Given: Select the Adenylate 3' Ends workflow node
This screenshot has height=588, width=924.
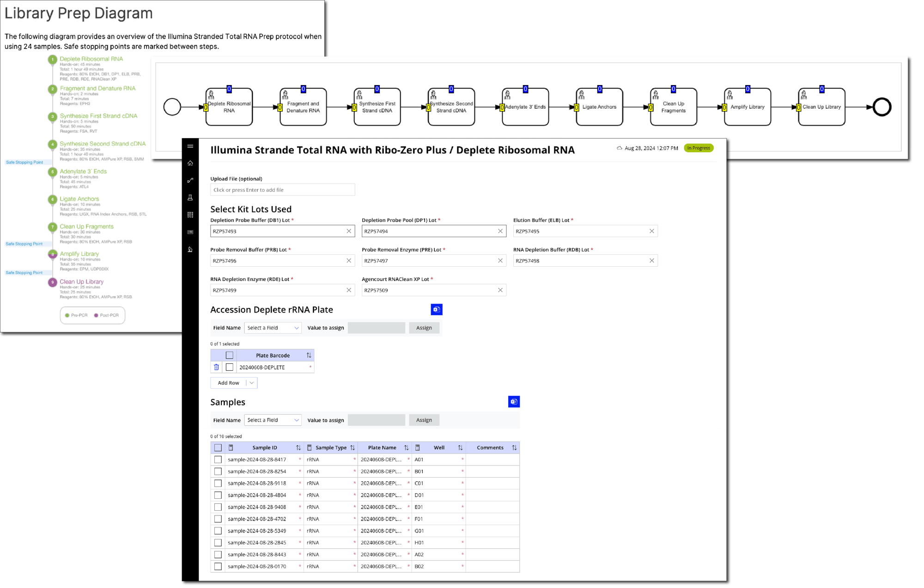Looking at the screenshot, I should point(525,107).
